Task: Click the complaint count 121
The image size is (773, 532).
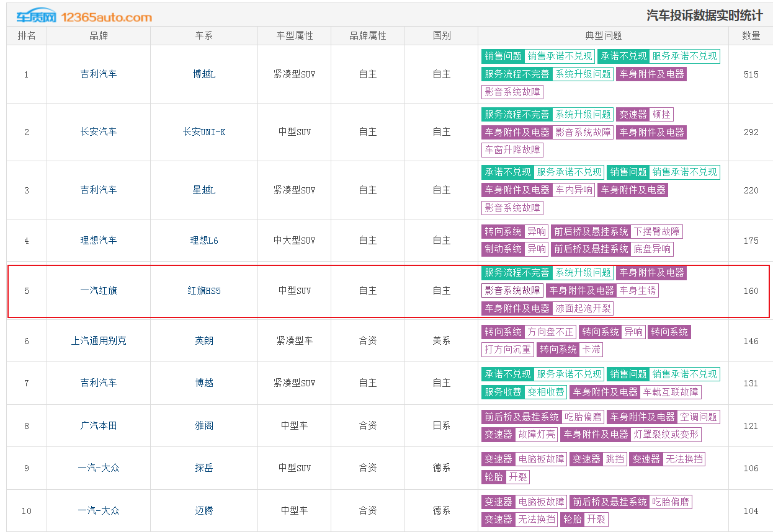Action: (751, 426)
